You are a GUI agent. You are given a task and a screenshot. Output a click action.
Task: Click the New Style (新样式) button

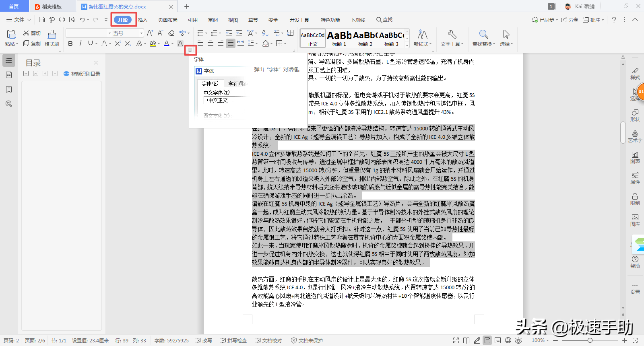[422, 38]
